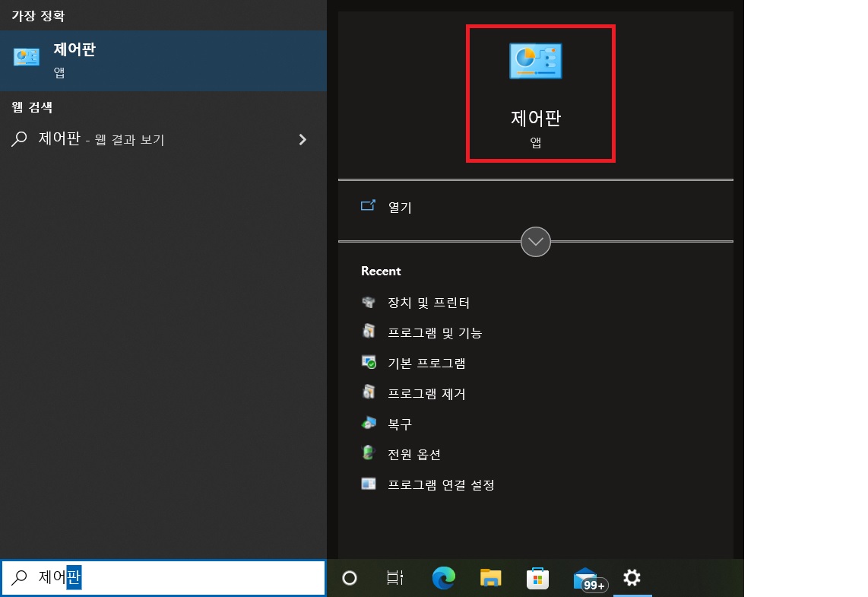The height and width of the screenshot is (597, 868).
Task: Open Microsoft Store from the taskbar
Action: (537, 578)
